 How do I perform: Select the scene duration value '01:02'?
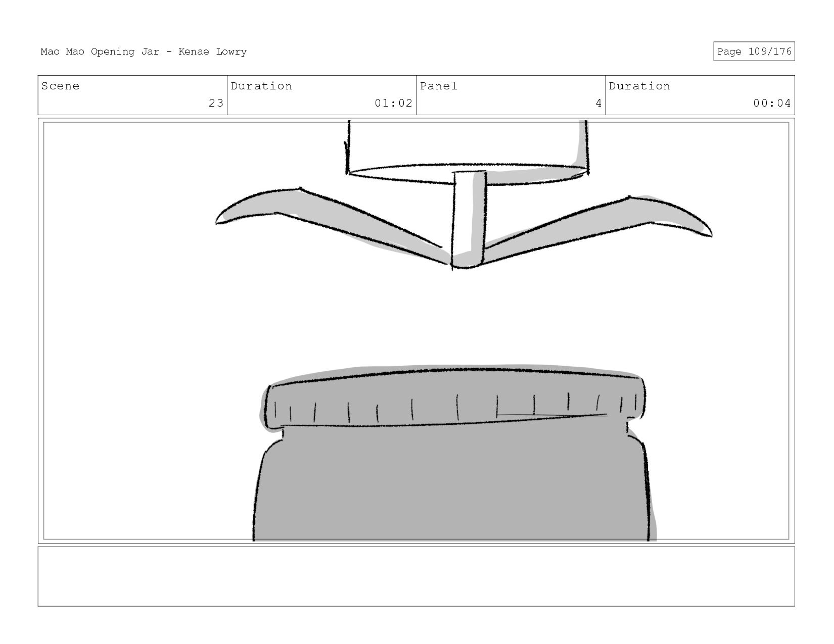pos(393,103)
